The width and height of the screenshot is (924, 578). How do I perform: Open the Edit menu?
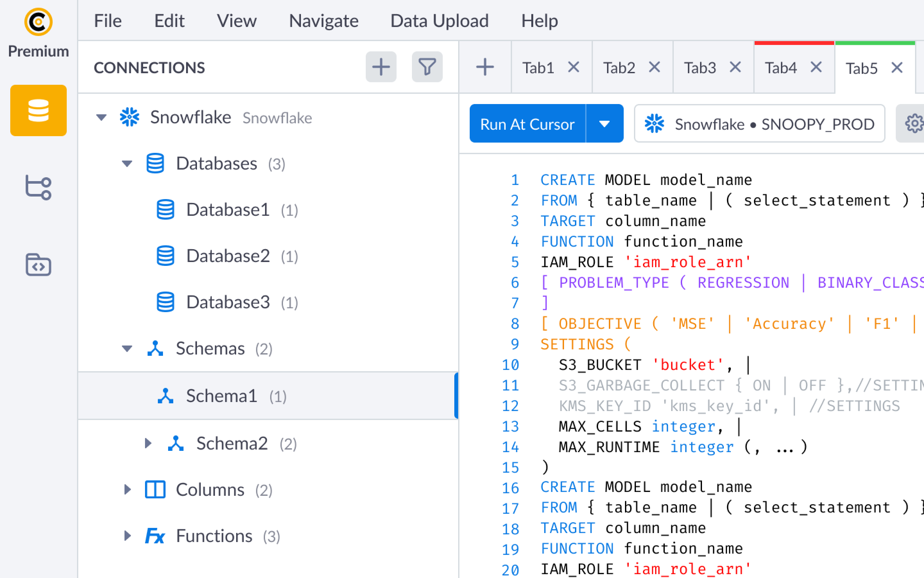click(x=169, y=21)
